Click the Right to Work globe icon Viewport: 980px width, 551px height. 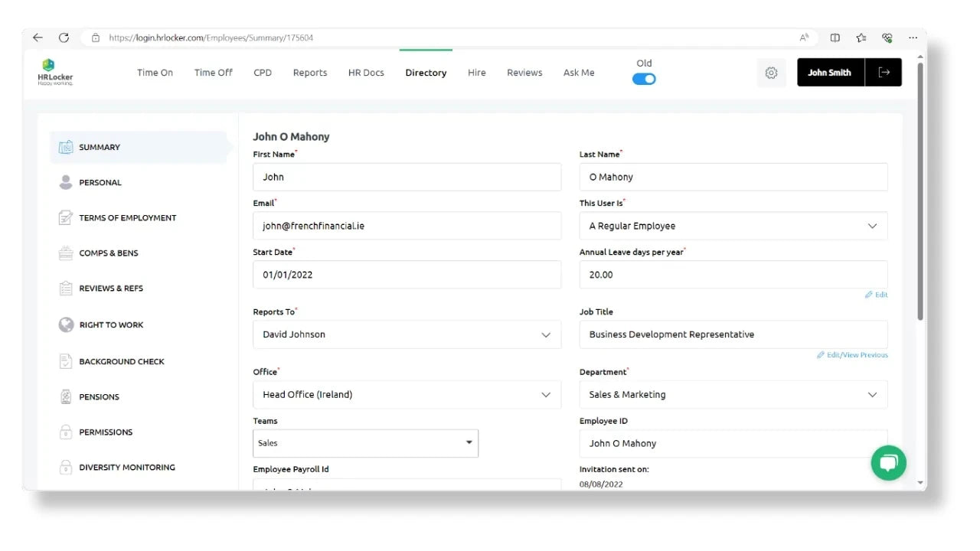click(66, 324)
